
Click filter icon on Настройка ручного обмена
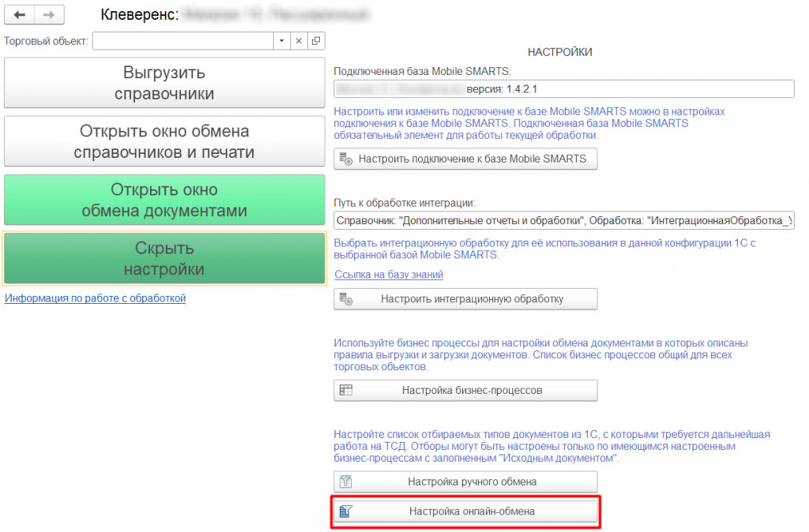(x=346, y=481)
